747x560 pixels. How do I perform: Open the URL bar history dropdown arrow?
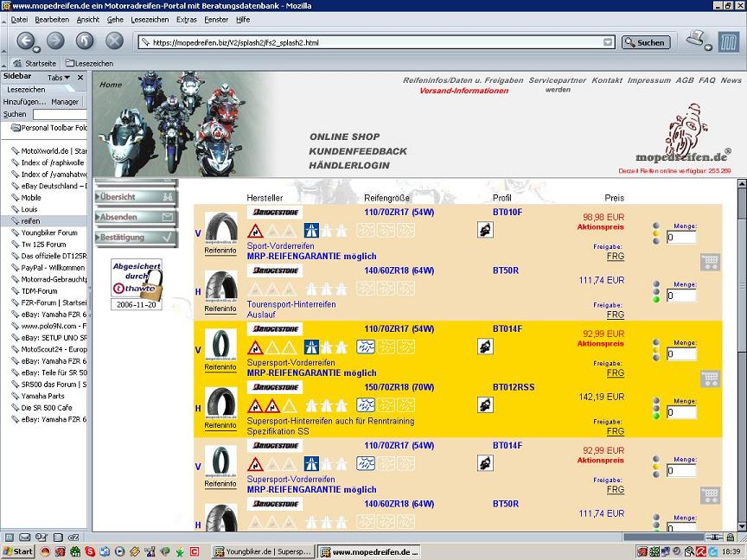[608, 42]
